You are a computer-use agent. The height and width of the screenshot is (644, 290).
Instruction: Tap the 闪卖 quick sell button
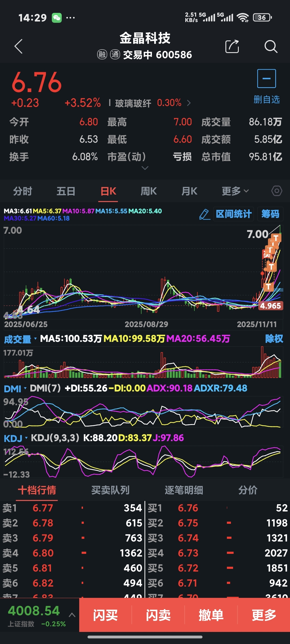pyautogui.click(x=158, y=615)
